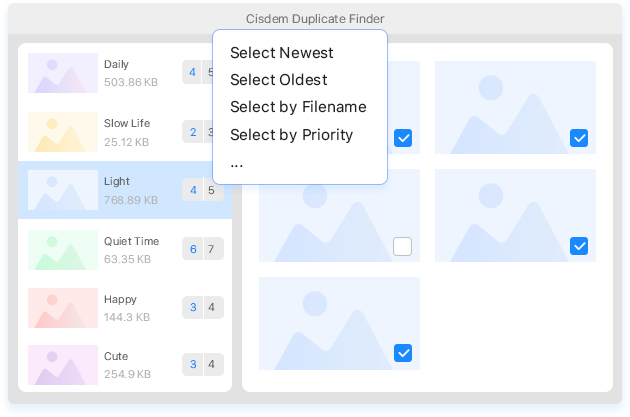Choose Select by Filename option

(x=298, y=107)
